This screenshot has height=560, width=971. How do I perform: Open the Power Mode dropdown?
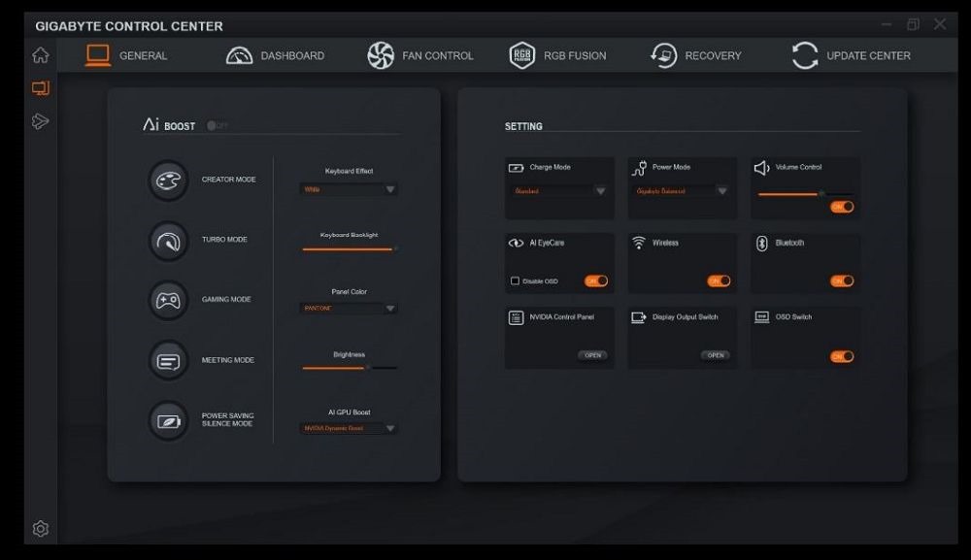pyautogui.click(x=682, y=191)
